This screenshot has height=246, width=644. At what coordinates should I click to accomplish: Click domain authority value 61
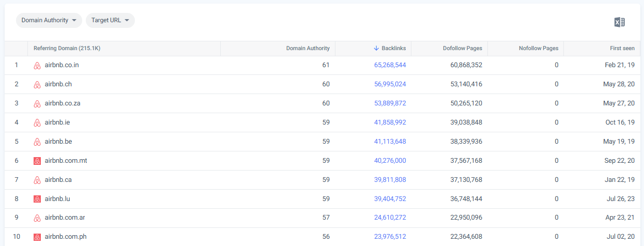coord(326,65)
